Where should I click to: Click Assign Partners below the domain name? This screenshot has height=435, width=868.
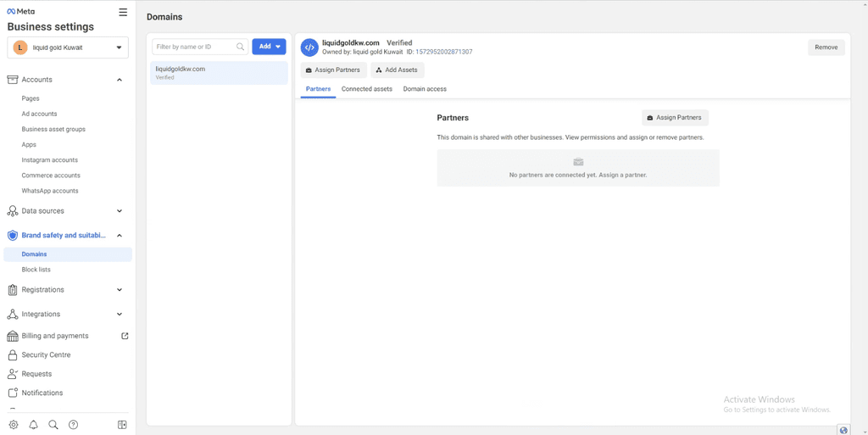[334, 70]
